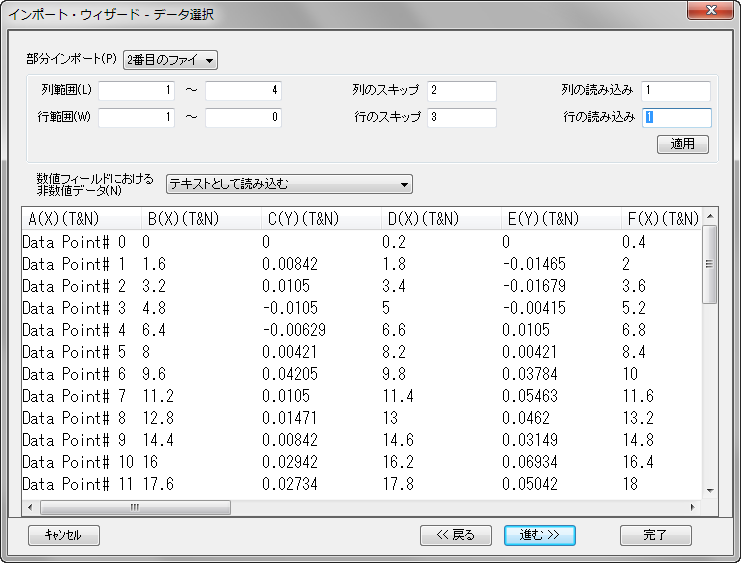
Task: Click the << 戻る button
Action: click(456, 535)
